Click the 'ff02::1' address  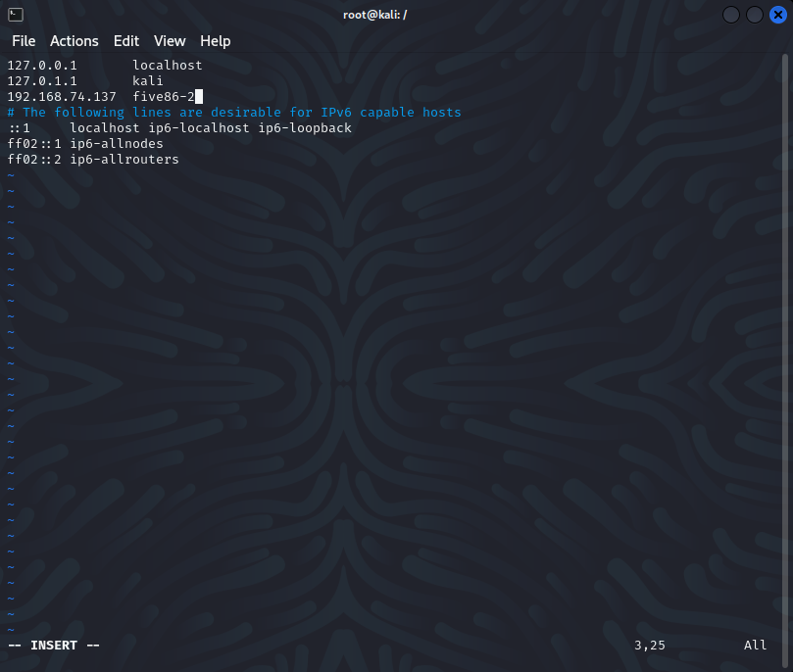click(34, 144)
